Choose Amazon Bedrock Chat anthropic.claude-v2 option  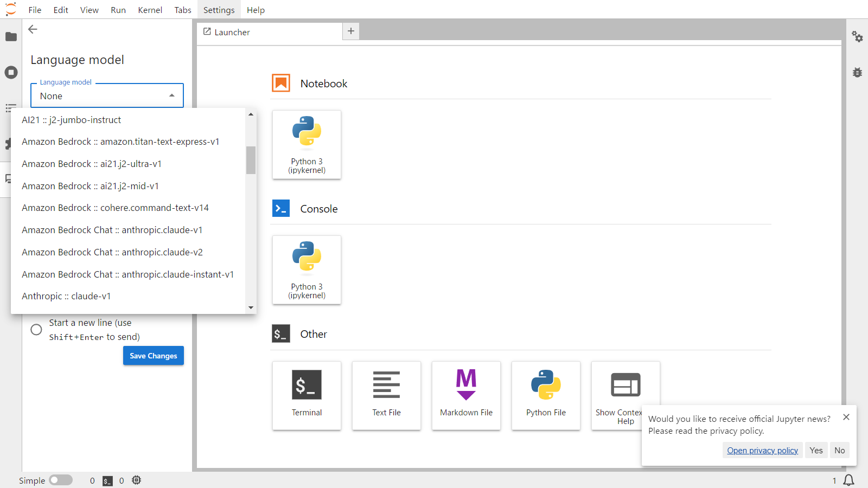pyautogui.click(x=112, y=252)
